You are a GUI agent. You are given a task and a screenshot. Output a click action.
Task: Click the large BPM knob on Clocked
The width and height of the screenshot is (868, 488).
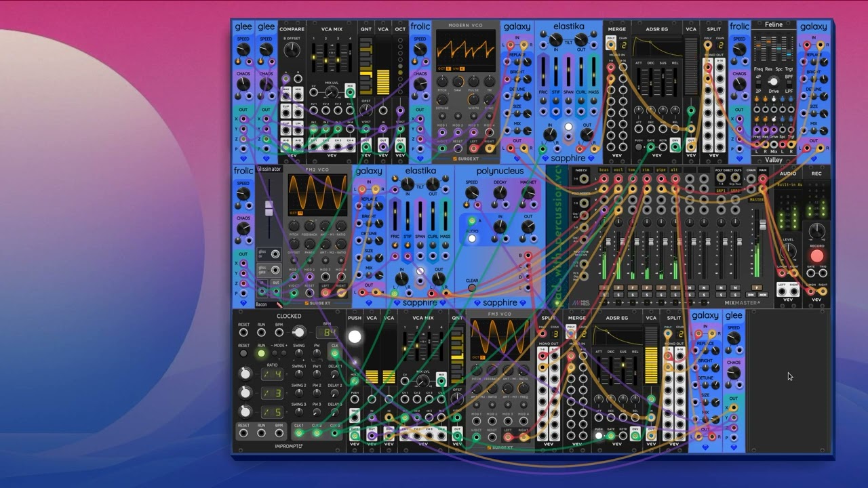(299, 332)
